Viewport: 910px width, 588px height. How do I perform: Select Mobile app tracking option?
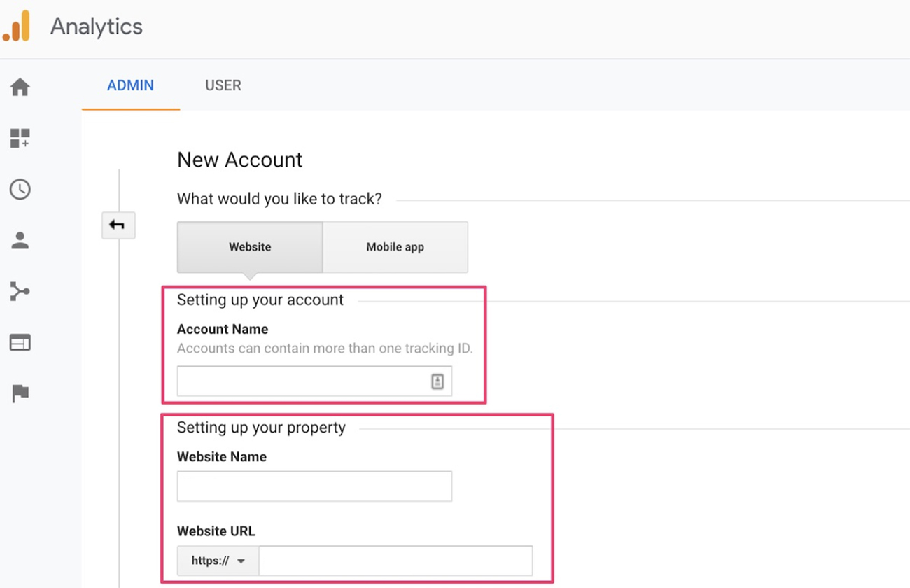395,247
